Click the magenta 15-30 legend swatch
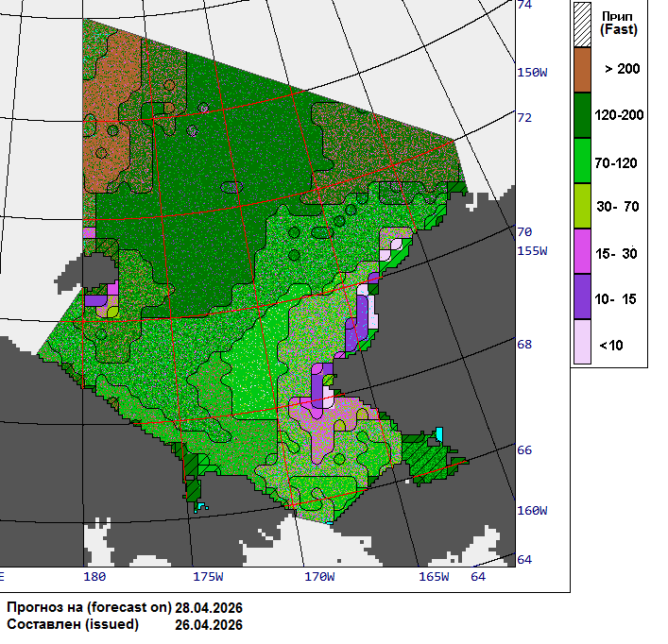 tap(582, 252)
